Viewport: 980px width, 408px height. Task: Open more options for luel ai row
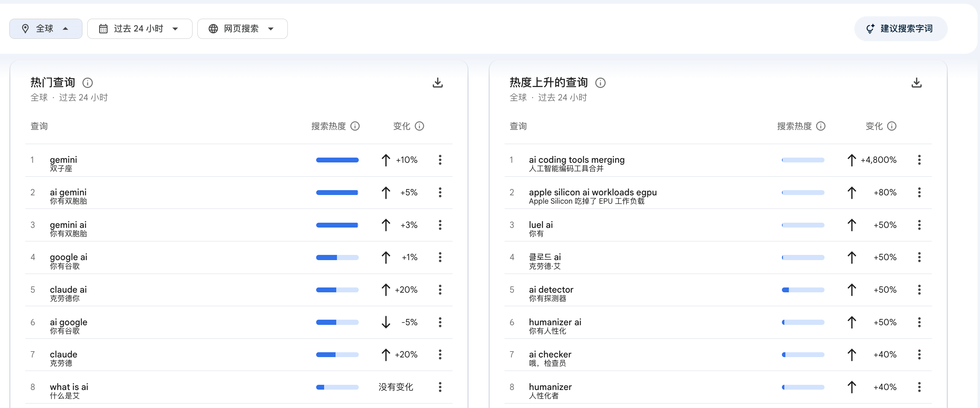click(x=919, y=225)
